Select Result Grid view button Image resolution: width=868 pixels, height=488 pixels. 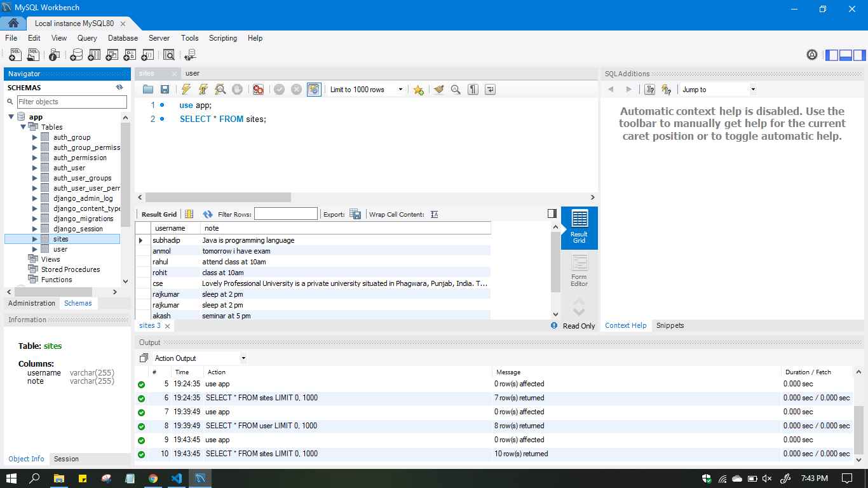579,227
